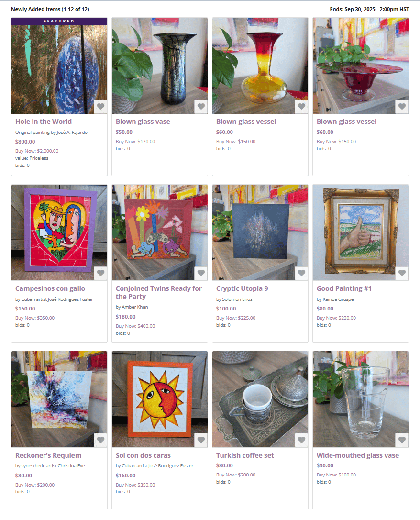420x520 pixels.
Task: Favorite the Sol con dos caras item
Action: 201,440
